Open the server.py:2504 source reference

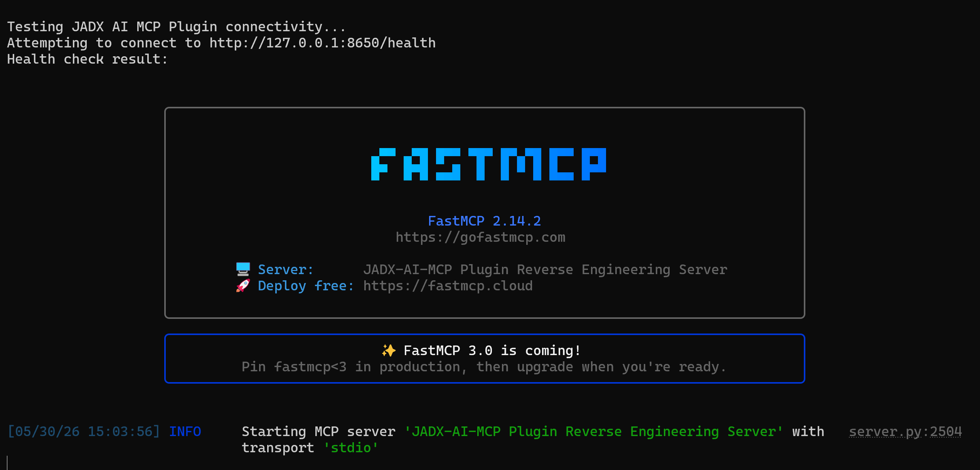pos(905,431)
